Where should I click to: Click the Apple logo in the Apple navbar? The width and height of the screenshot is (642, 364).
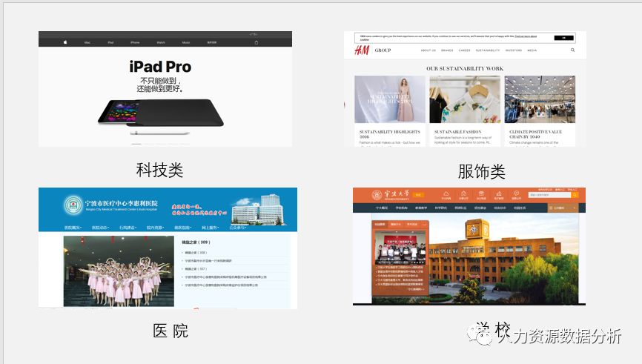click(x=65, y=42)
